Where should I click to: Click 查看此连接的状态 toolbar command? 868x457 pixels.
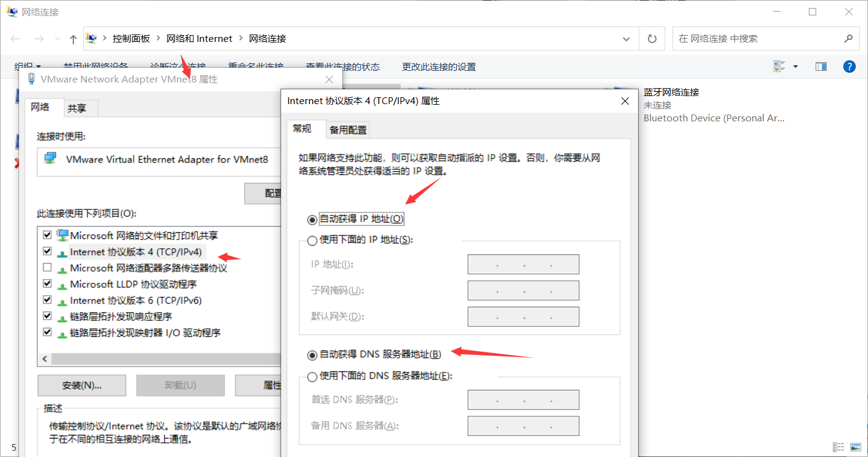(x=343, y=67)
